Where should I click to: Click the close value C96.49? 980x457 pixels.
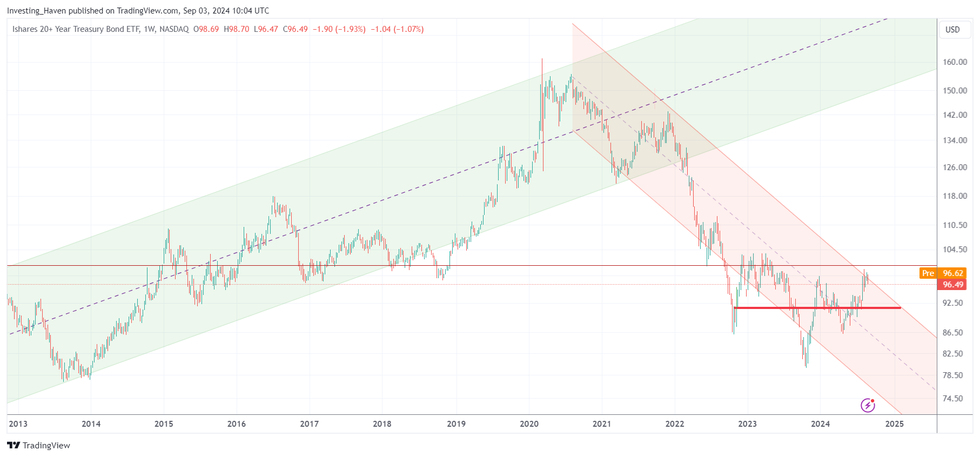296,29
